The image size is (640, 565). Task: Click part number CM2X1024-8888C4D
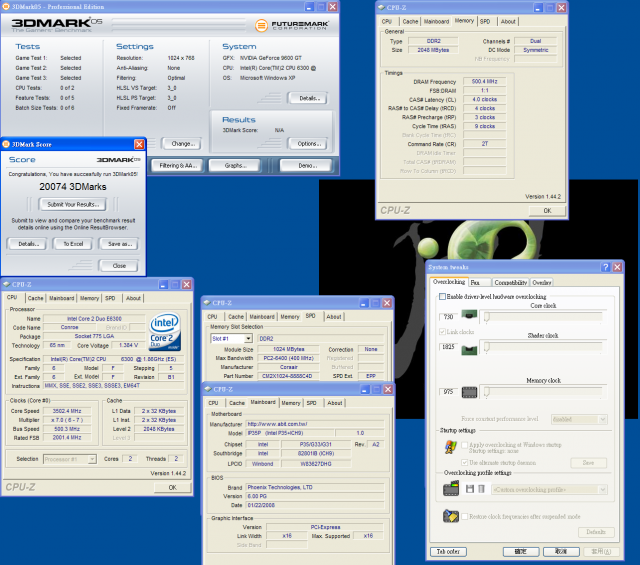point(287,376)
